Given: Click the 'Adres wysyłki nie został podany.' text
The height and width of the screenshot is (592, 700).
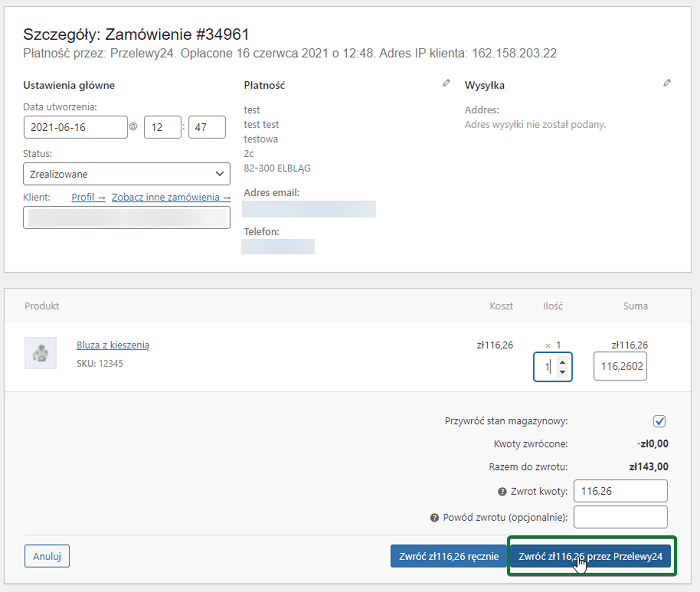Looking at the screenshot, I should tap(535, 125).
